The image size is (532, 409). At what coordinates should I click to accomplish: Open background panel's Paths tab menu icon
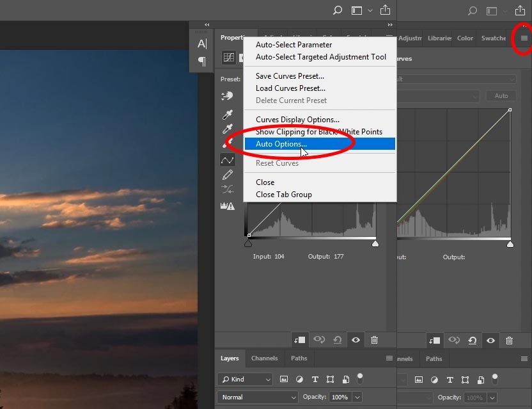pyautogui.click(x=524, y=358)
